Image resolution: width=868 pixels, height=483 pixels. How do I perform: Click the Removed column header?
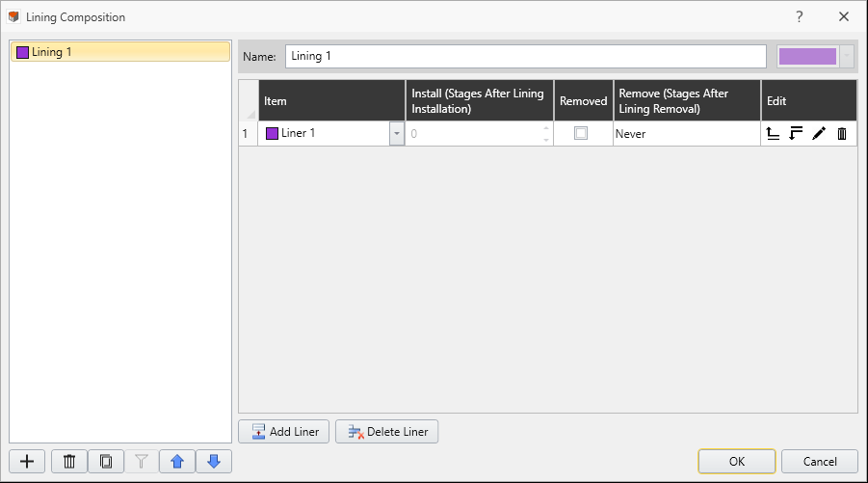coord(584,101)
